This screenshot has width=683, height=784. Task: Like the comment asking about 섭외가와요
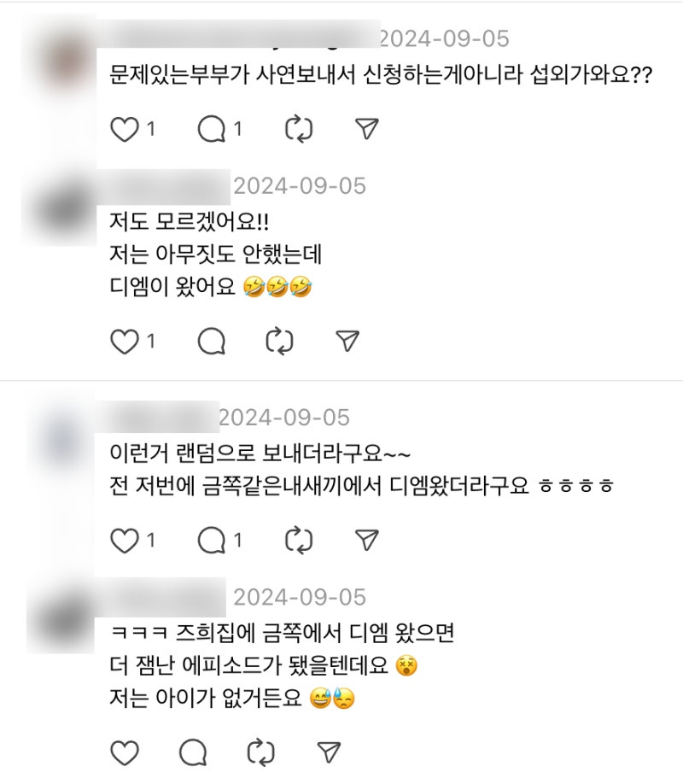(x=126, y=130)
